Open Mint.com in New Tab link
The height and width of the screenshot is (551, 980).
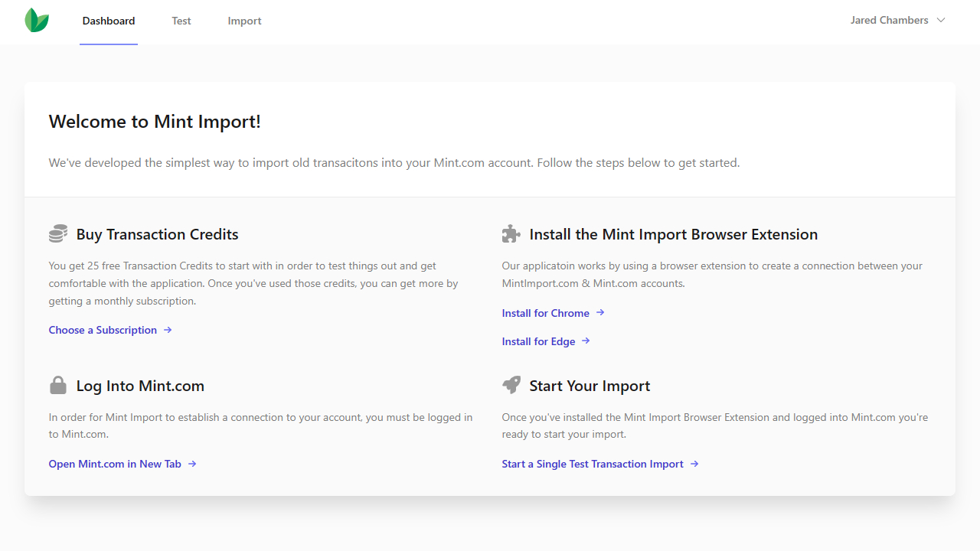tap(115, 464)
